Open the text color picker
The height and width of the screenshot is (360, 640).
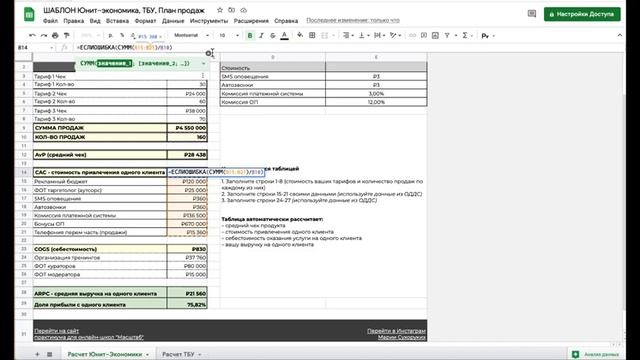pyautogui.click(x=284, y=36)
